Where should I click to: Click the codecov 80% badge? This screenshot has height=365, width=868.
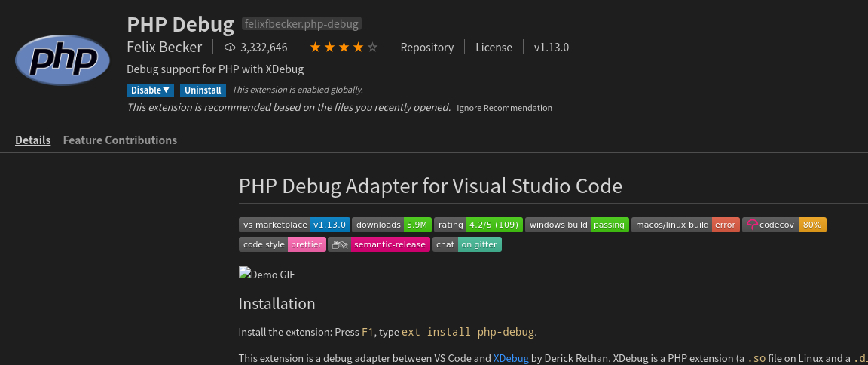tap(784, 225)
